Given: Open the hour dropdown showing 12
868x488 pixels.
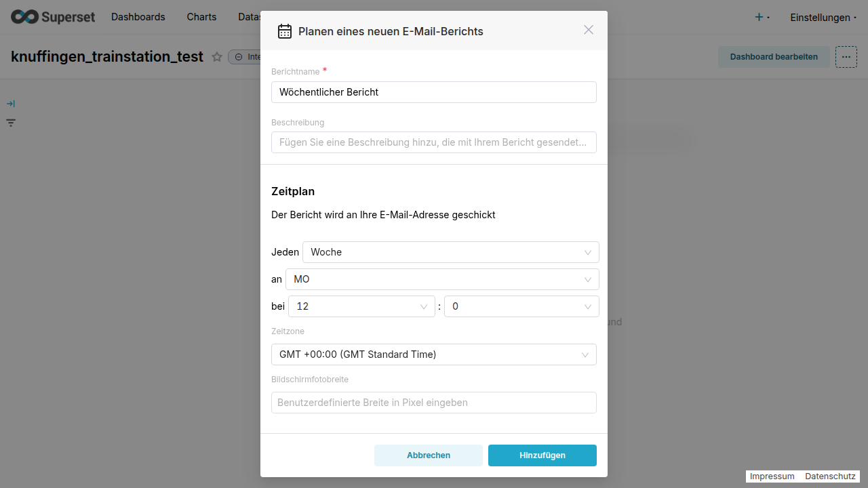Looking at the screenshot, I should click(x=361, y=306).
